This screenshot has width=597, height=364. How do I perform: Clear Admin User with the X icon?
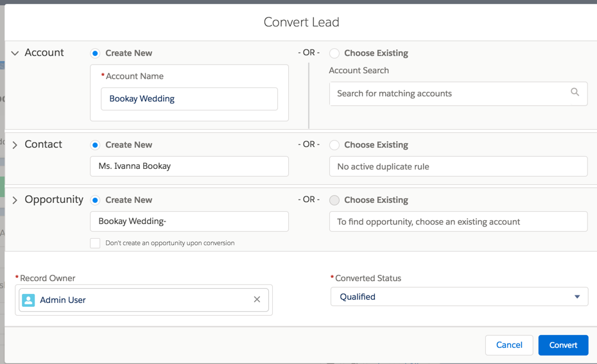257,300
